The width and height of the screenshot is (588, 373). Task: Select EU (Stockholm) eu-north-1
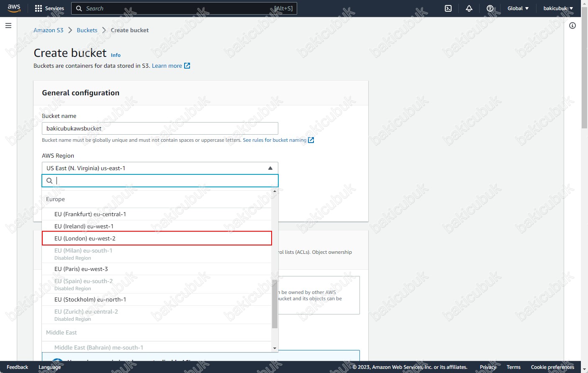[x=157, y=299]
